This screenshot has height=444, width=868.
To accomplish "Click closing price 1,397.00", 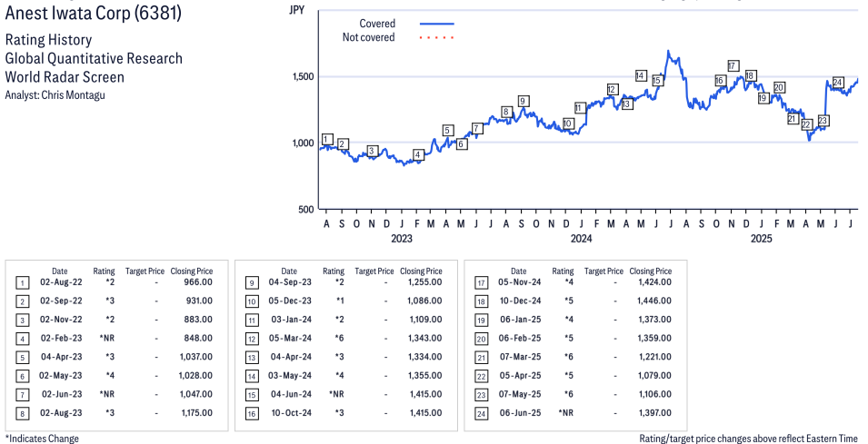I will click(655, 413).
